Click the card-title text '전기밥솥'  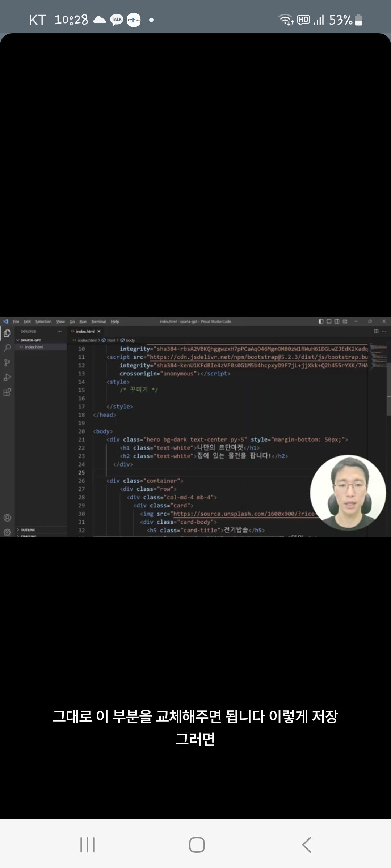236,530
